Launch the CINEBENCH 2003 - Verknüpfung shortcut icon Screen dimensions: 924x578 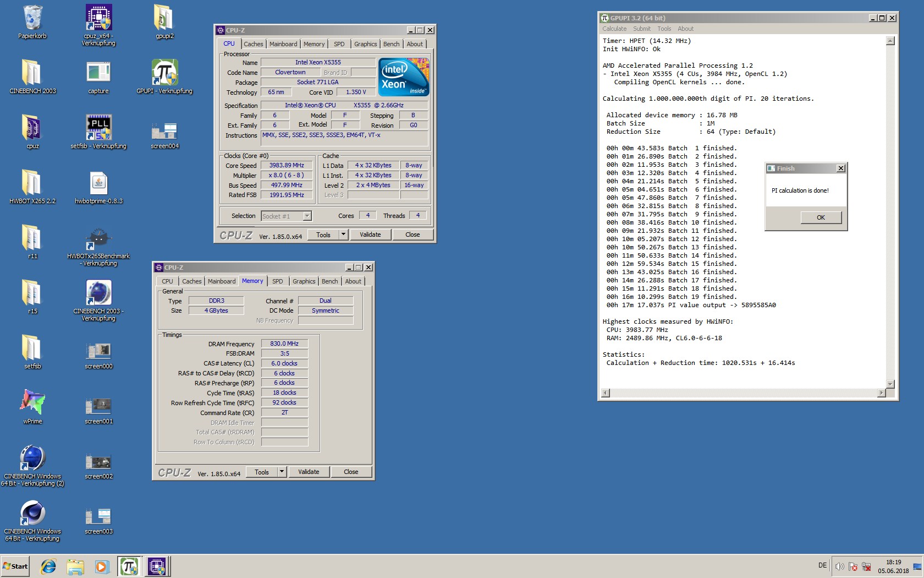tap(98, 293)
